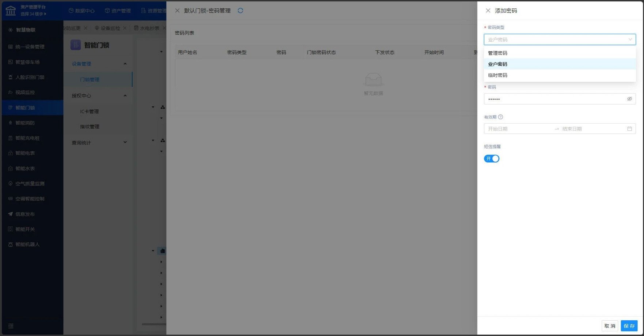
Task: Click the 下发状态 column header
Action: pos(385,52)
